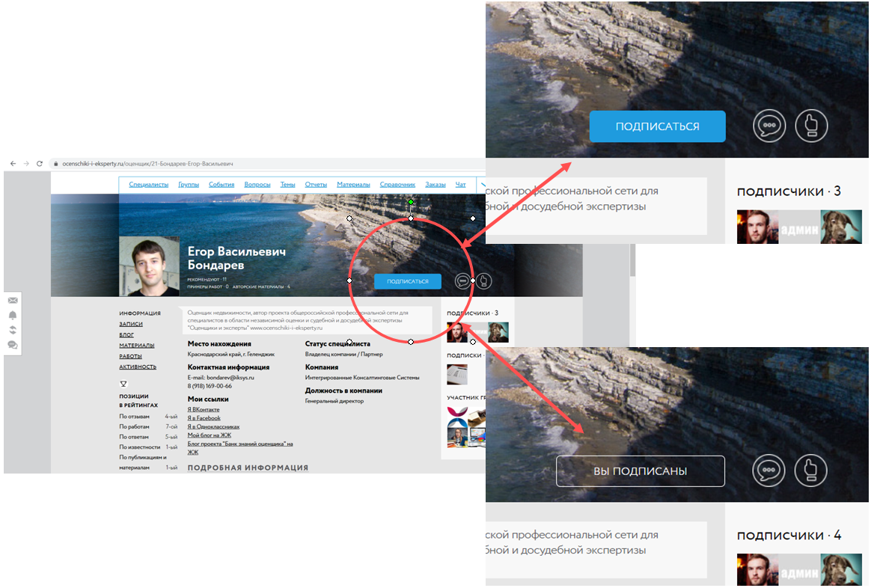Open МАТЕРИАЛЫ in the profile side menu
Viewport: 871px width, 588px height.
coord(137,346)
